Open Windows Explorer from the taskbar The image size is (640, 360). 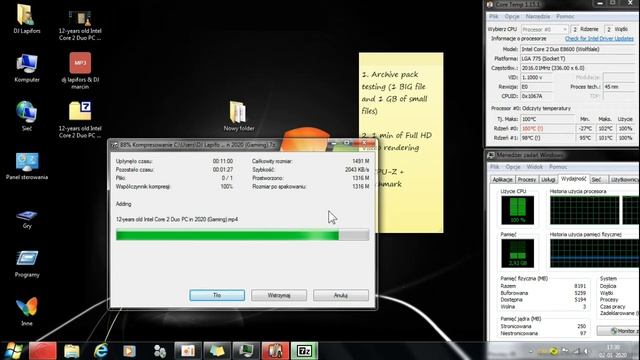[x=72, y=351]
